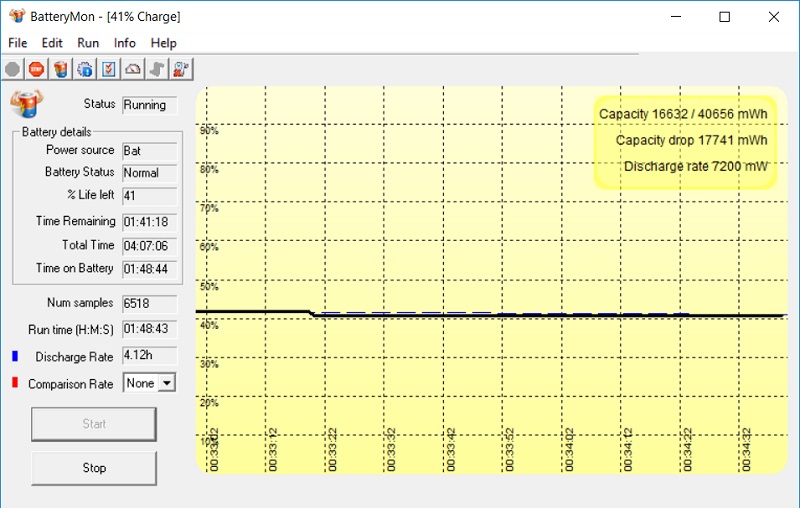Click the 90% axis label on graph
The height and width of the screenshot is (508, 800).
pyautogui.click(x=209, y=131)
